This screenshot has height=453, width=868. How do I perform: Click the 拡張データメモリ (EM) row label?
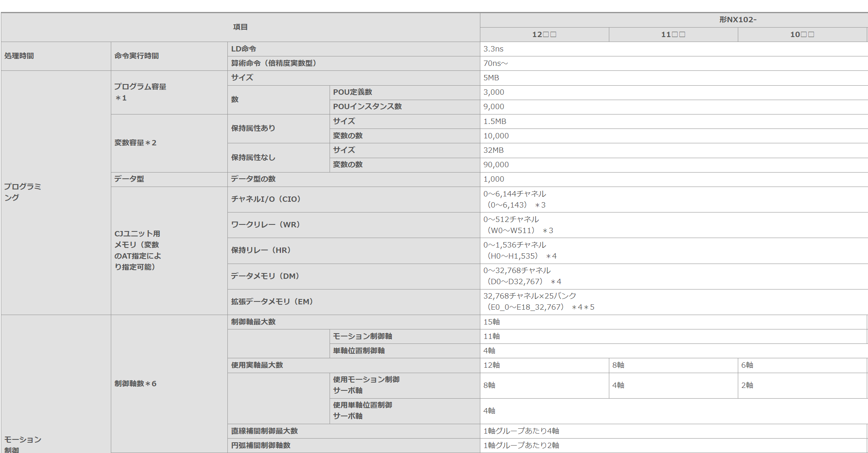click(272, 302)
